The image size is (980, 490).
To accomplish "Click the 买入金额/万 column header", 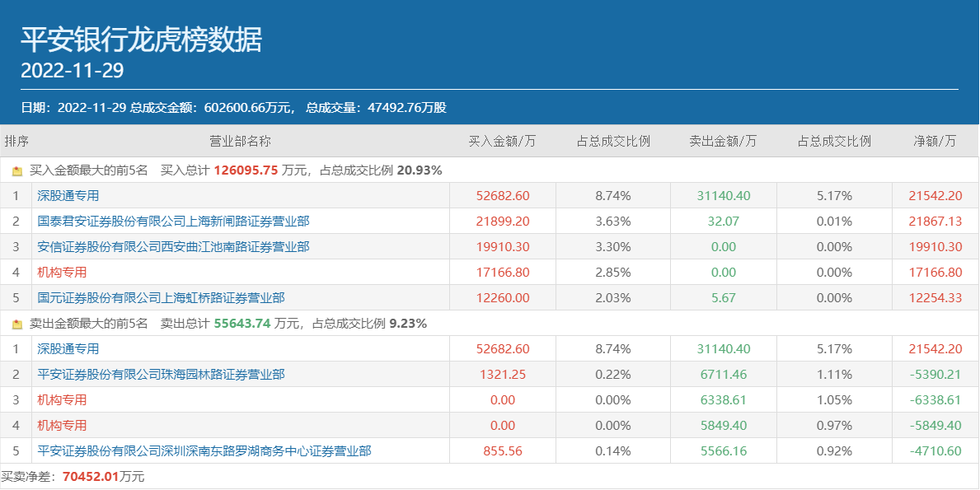I will pos(503,141).
